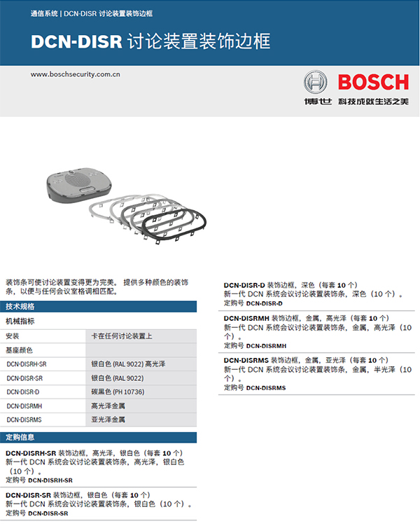Click the "碳黑色 (PH 10736)" table cell
Viewport: 420px width, 526px height.
[141, 392]
